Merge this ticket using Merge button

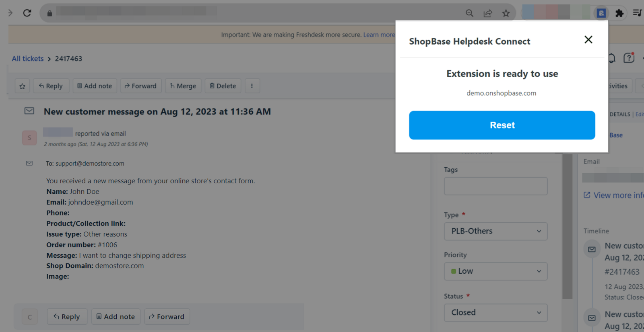[x=183, y=86]
